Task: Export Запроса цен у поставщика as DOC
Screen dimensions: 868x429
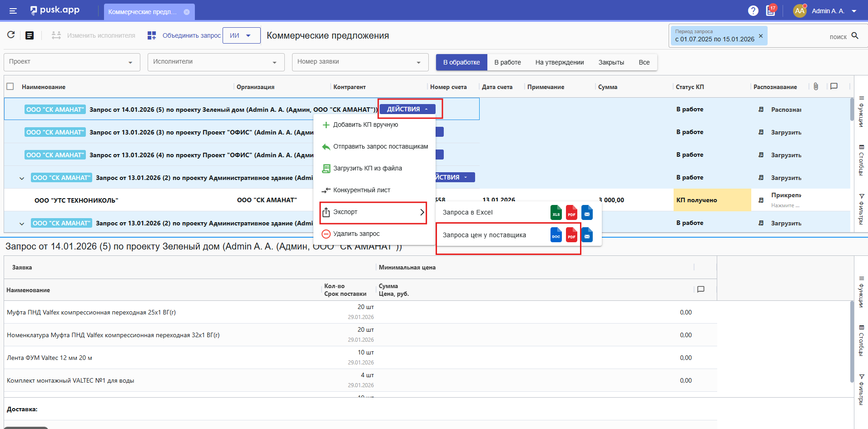Action: [x=556, y=235]
